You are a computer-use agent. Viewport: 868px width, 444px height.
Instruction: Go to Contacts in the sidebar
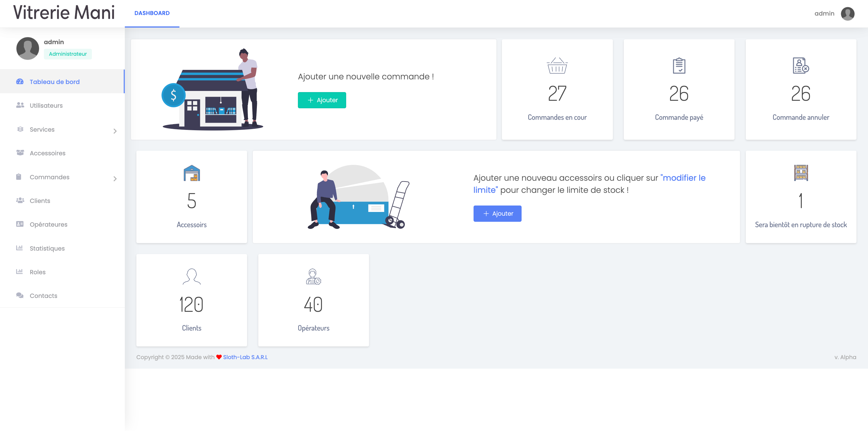(x=62, y=296)
